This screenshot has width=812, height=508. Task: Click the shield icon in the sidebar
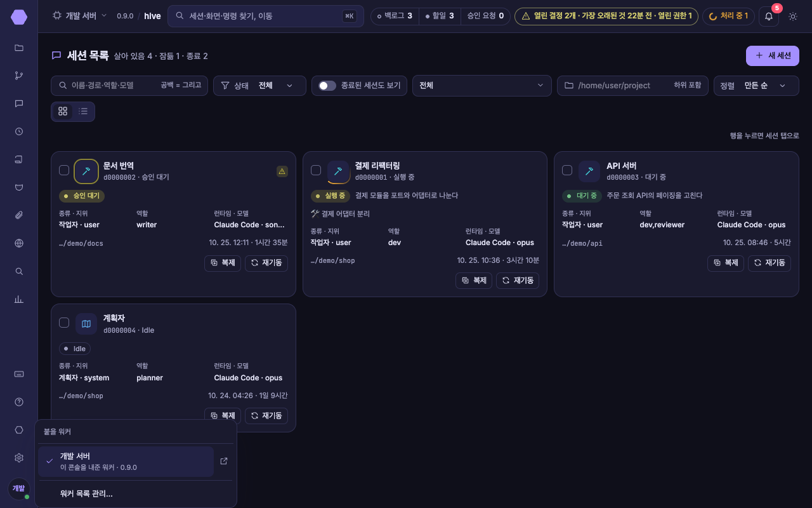coord(19,187)
